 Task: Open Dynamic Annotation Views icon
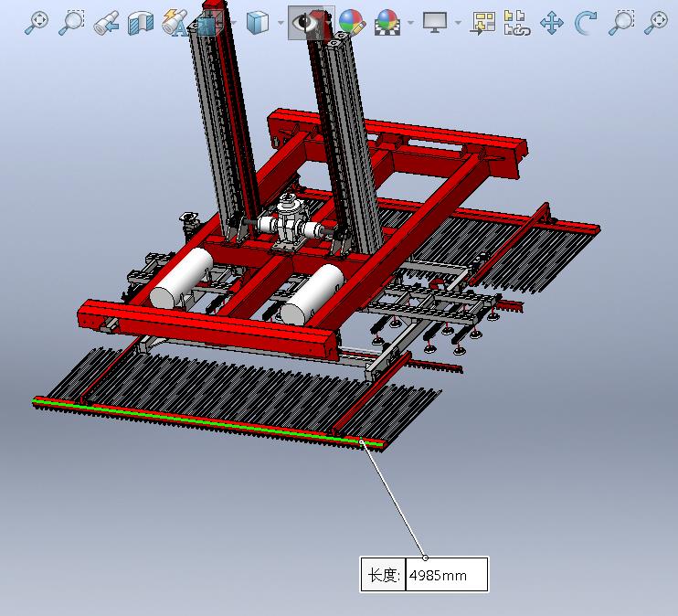[175, 23]
